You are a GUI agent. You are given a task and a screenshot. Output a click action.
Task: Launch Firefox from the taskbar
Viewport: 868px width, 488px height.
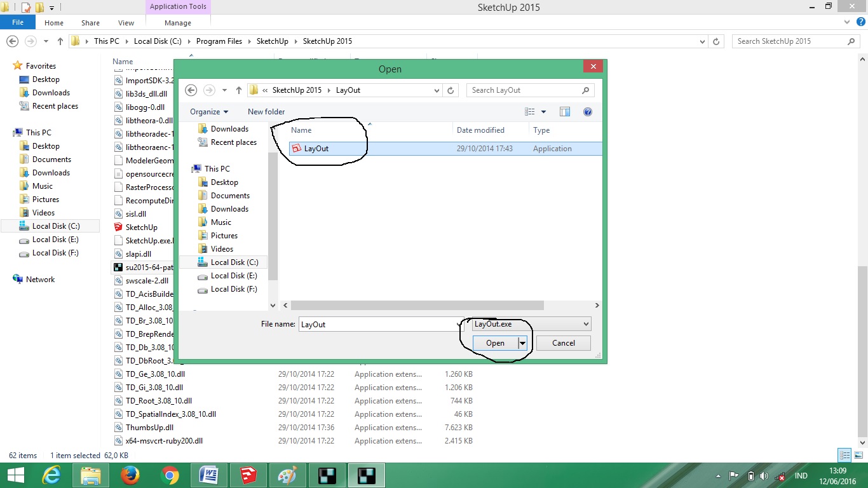coord(130,475)
